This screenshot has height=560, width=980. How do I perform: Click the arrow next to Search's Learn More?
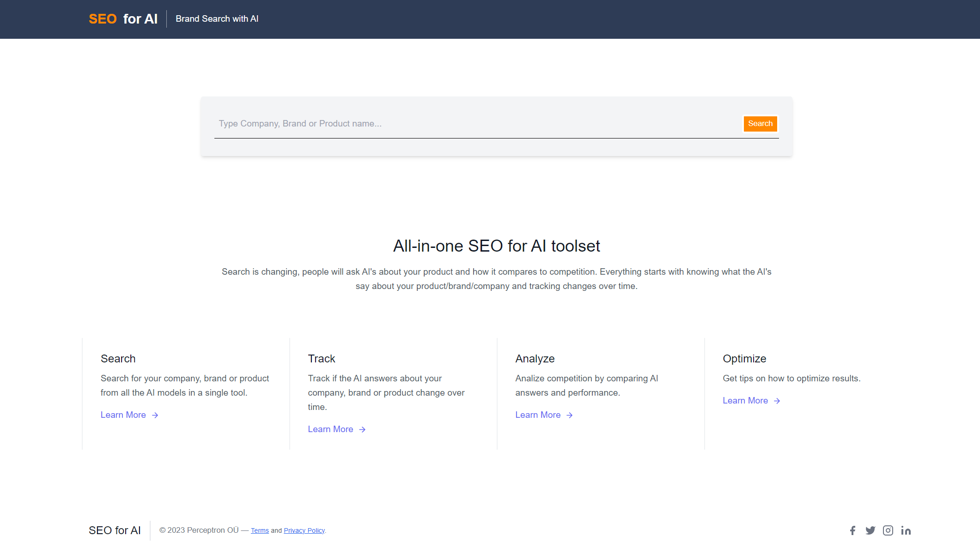click(155, 415)
